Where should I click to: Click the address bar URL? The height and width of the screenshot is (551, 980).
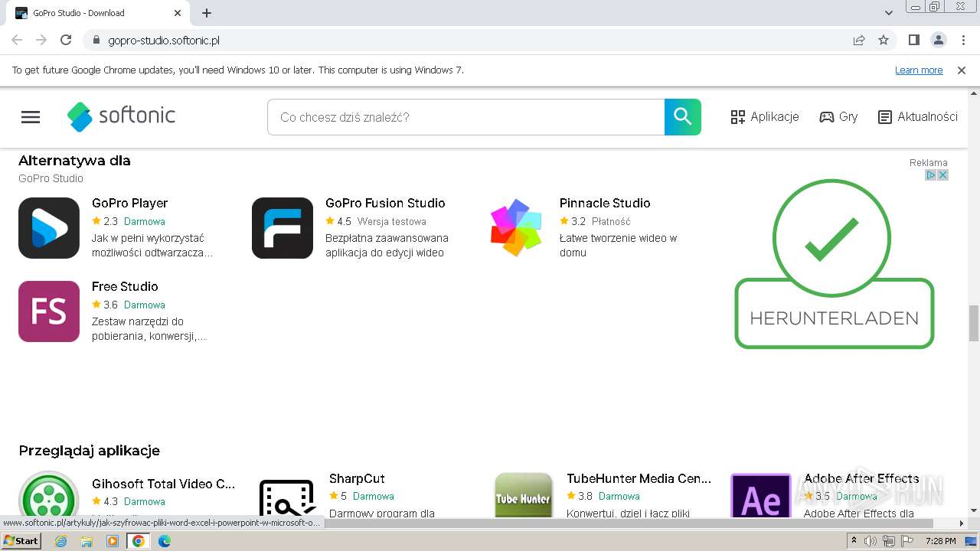point(164,40)
